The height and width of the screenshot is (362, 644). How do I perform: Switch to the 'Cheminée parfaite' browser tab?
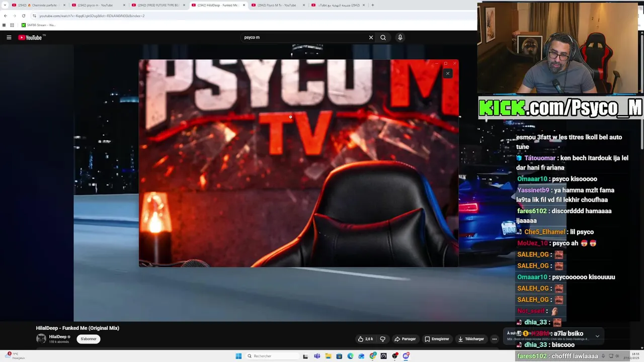38,5
